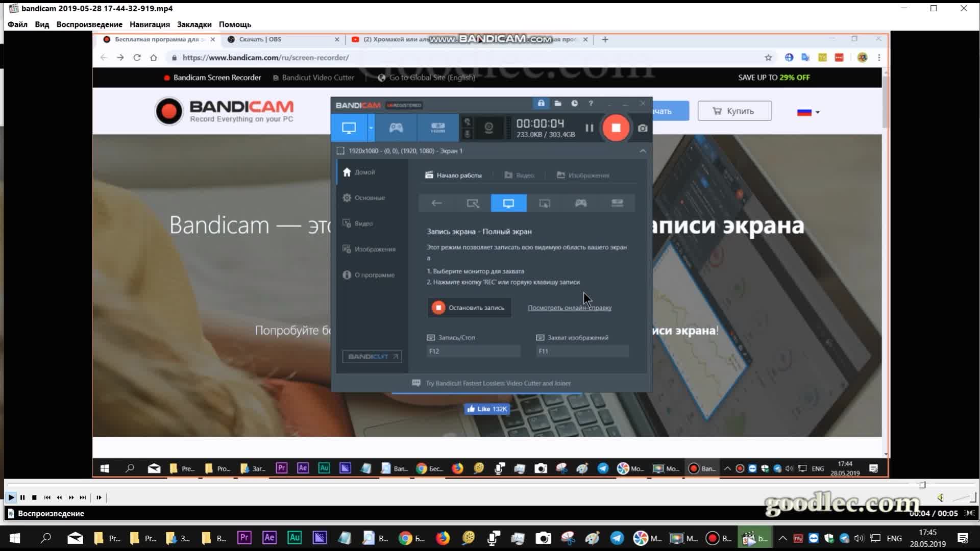
Task: Take screenshot with Bandicam camera icon in video
Action: pos(643,128)
